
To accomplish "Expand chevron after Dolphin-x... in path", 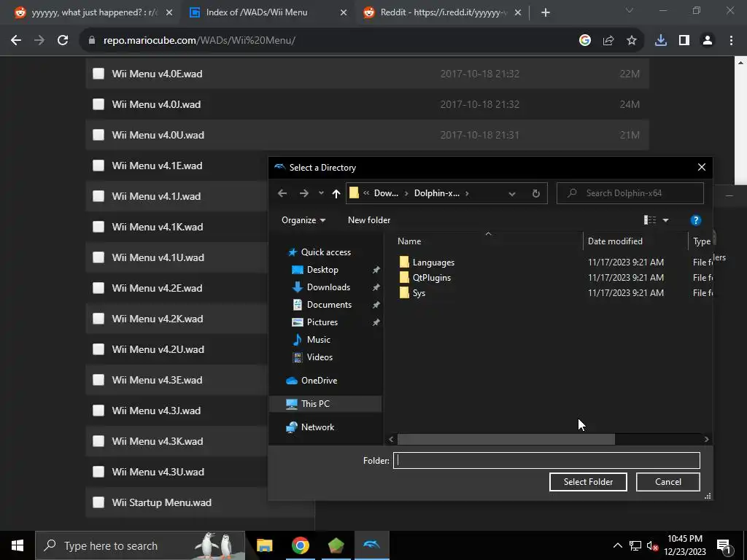I will click(x=467, y=193).
